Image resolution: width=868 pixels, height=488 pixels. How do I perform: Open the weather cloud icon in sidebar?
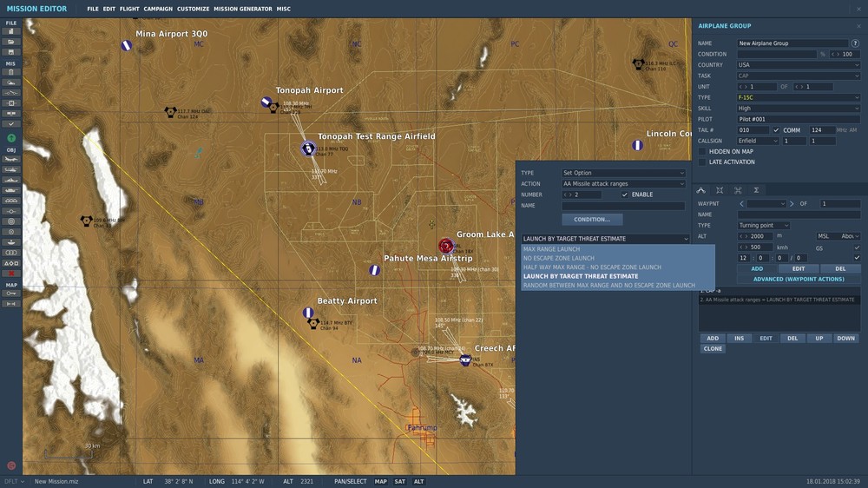click(x=10, y=82)
